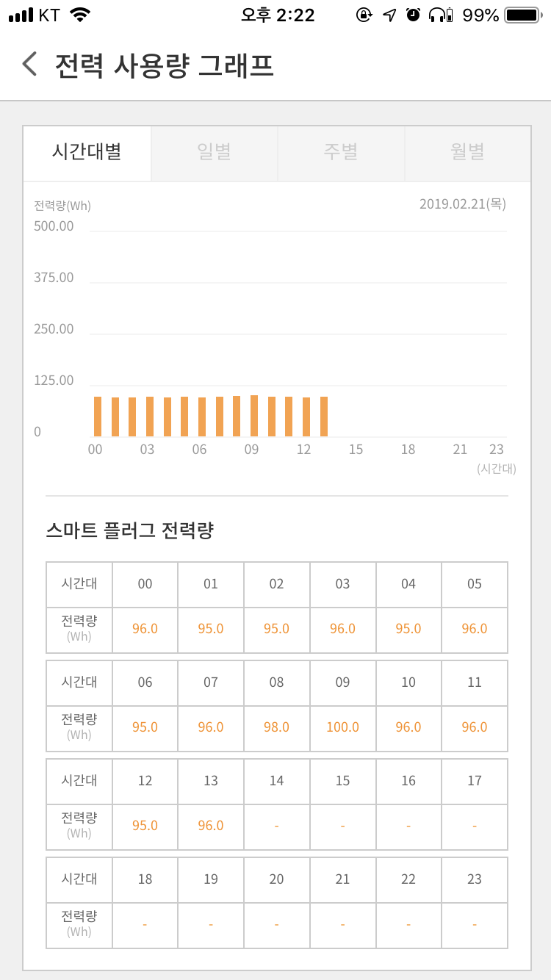The height and width of the screenshot is (980, 551).
Task: Tap the Wi-Fi icon in status bar
Action: point(81,15)
